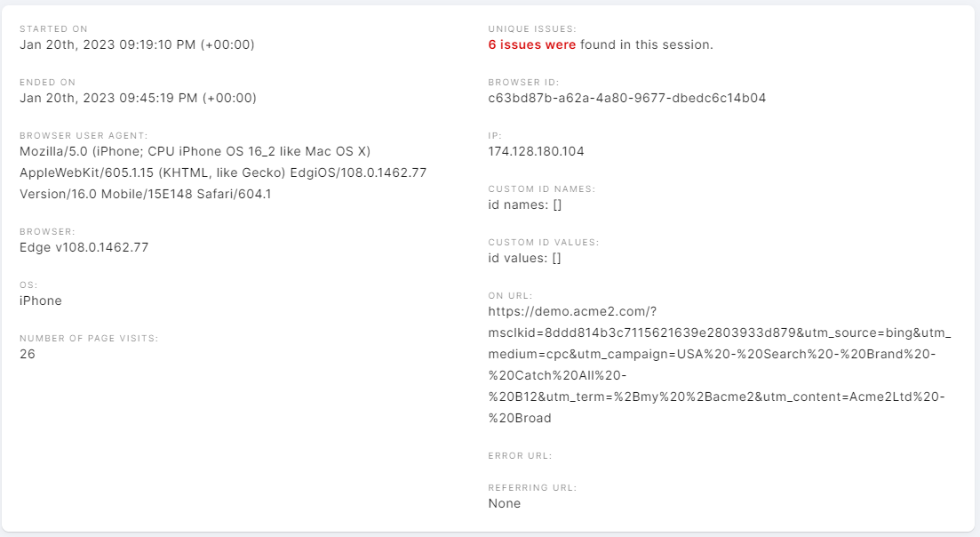Viewport: 980px width, 537px height.
Task: Click the iPhone OS value
Action: pos(41,301)
